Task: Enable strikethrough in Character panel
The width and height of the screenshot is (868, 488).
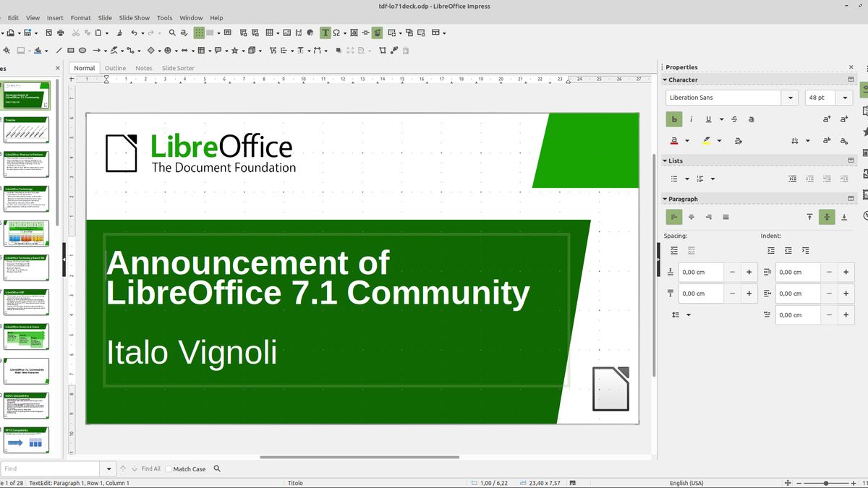Action: (x=735, y=119)
